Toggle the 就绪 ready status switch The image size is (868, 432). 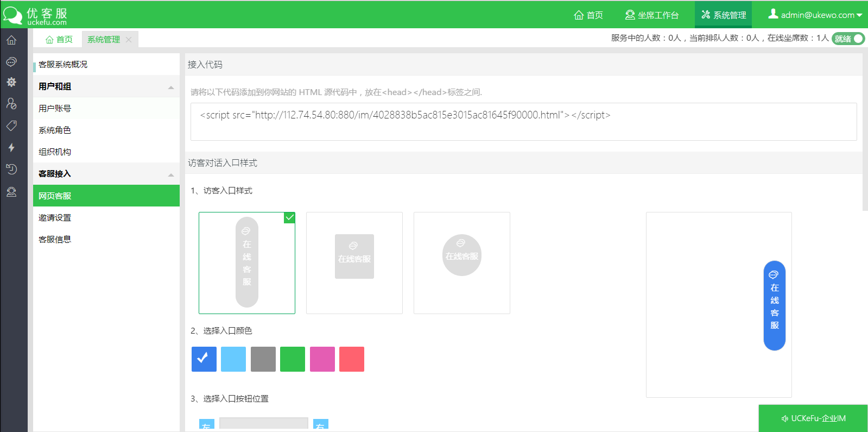[848, 39]
